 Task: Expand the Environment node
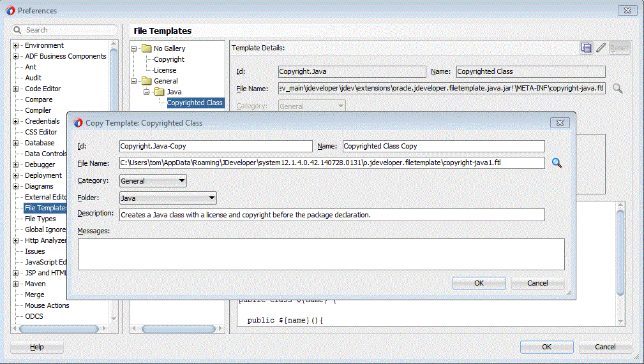pos(15,45)
